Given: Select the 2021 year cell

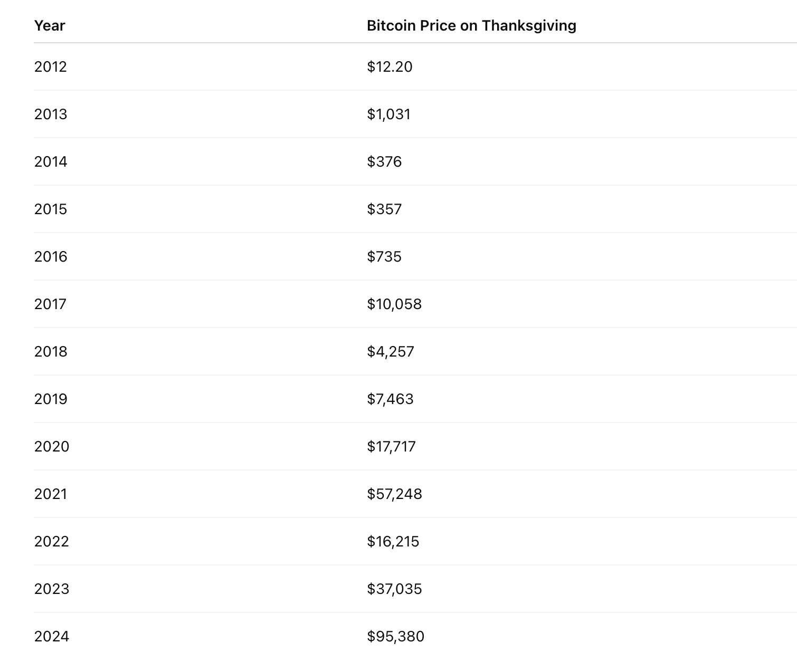Looking at the screenshot, I should point(51,494).
